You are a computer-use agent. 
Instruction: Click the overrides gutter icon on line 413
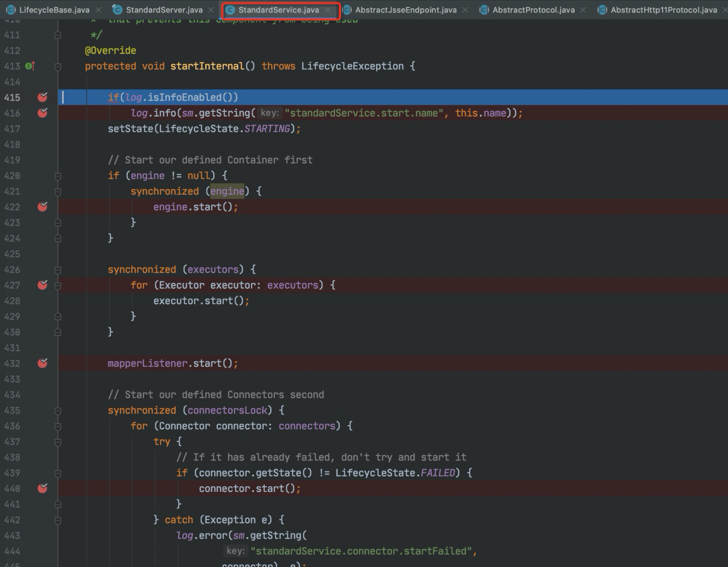(x=30, y=66)
